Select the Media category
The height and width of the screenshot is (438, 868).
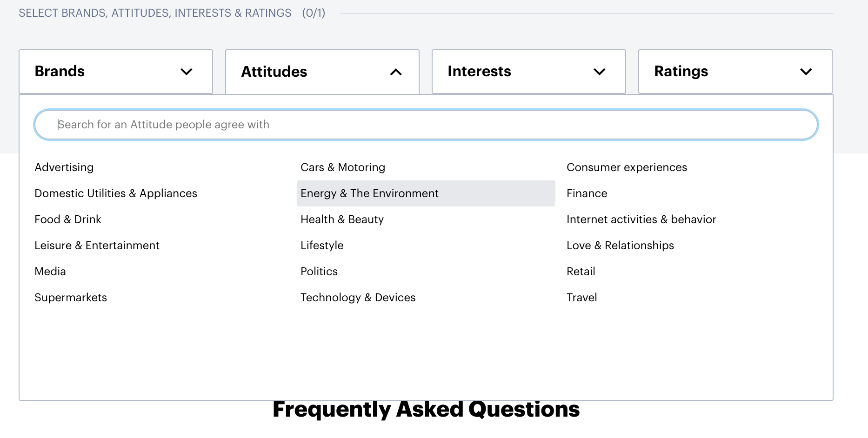tap(50, 272)
